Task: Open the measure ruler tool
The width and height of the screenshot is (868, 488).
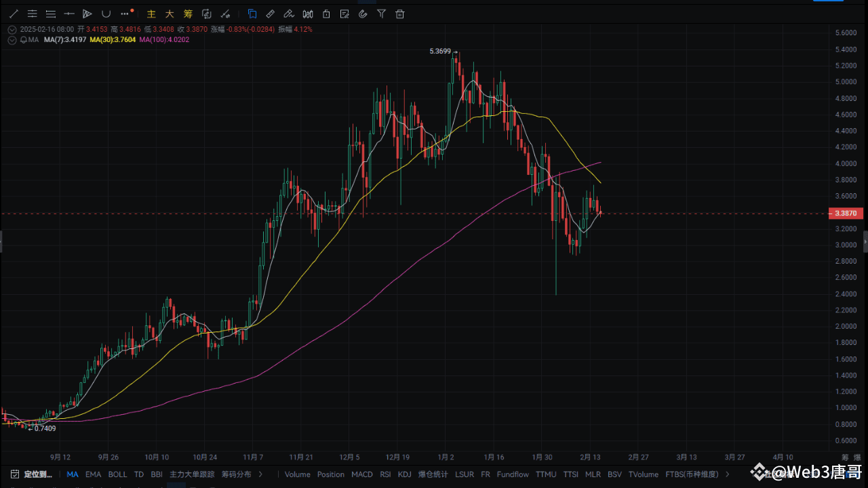Action: tap(270, 14)
